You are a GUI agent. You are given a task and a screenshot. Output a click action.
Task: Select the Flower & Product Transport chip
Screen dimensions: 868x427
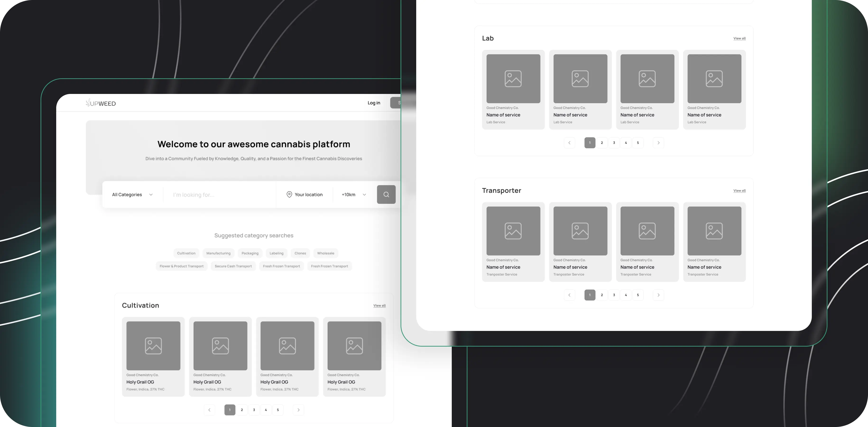(x=182, y=266)
